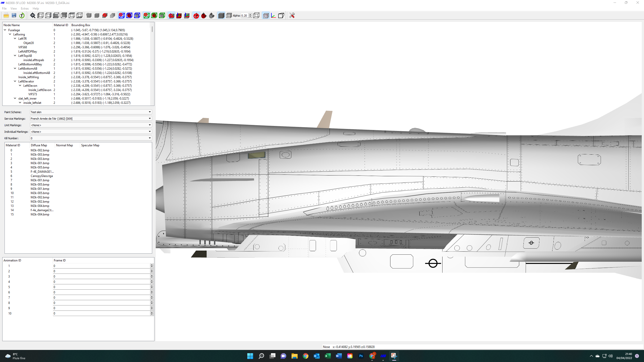
Task: Click the reload textures icon
Action: pyautogui.click(x=22, y=16)
